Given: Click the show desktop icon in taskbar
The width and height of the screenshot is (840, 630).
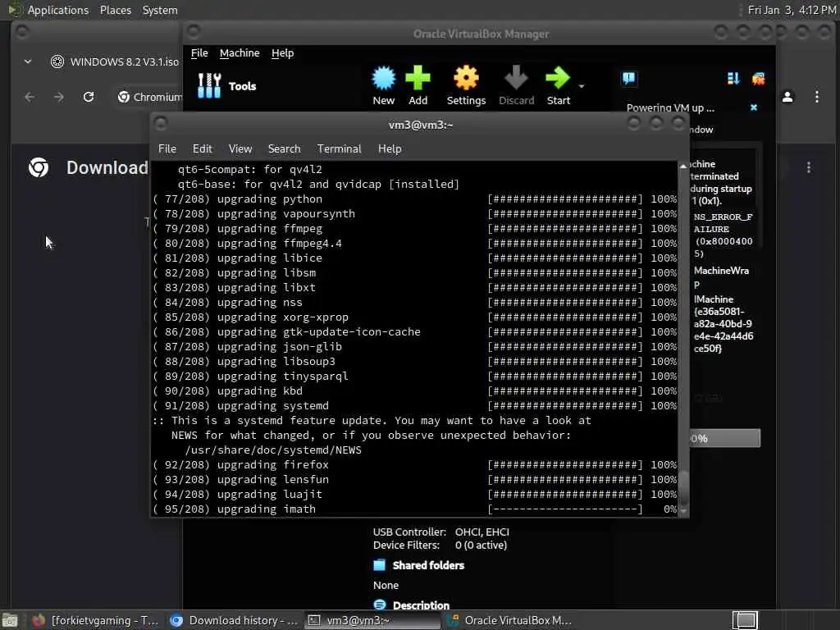Looking at the screenshot, I should coord(10,620).
